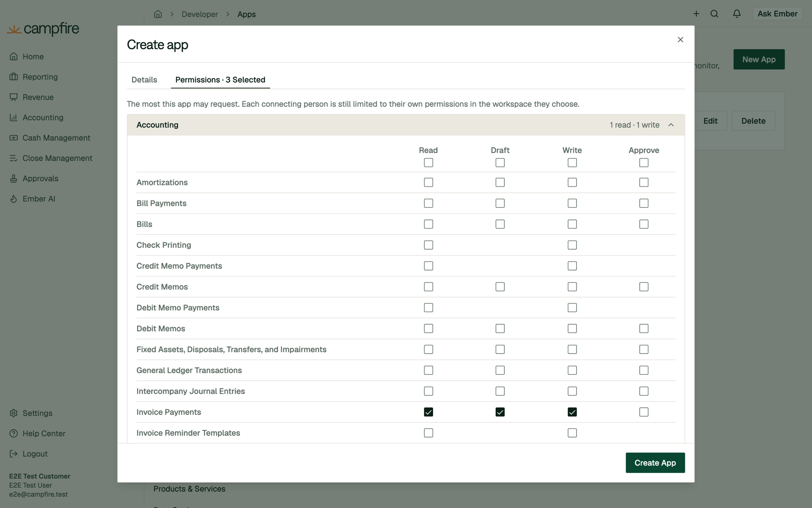This screenshot has width=812, height=508.
Task: Uncheck Read for Invoice Payments
Action: [428, 412]
